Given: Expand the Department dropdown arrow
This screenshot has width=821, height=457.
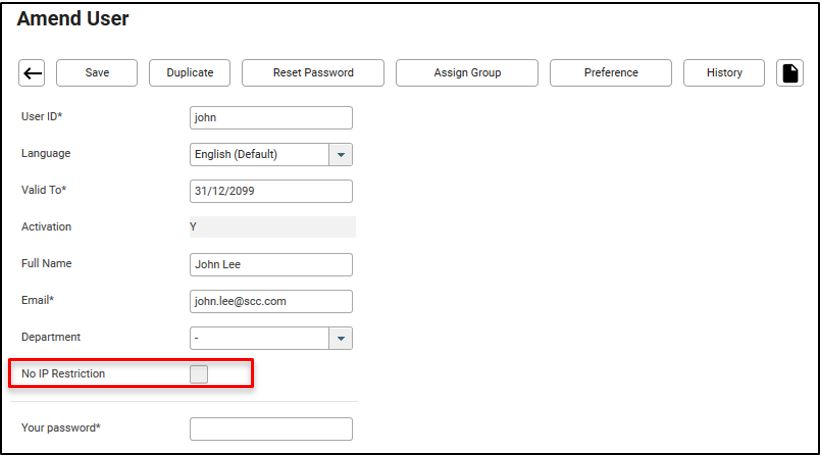Looking at the screenshot, I should pyautogui.click(x=341, y=339).
